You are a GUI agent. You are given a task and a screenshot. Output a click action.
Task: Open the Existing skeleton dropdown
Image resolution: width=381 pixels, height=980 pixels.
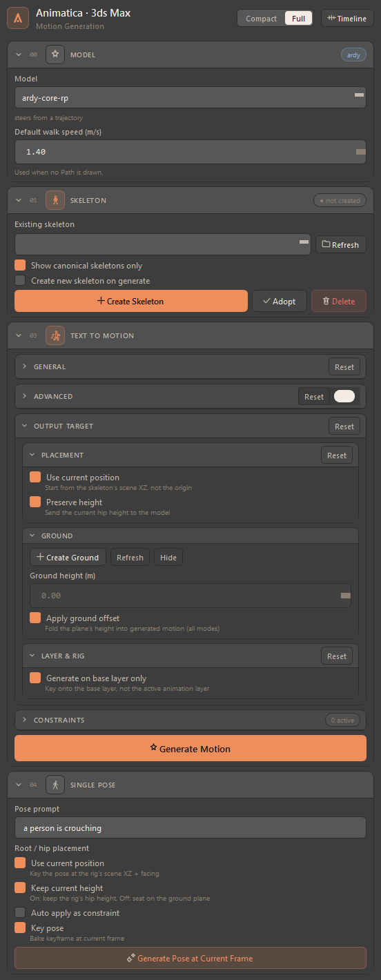(164, 244)
